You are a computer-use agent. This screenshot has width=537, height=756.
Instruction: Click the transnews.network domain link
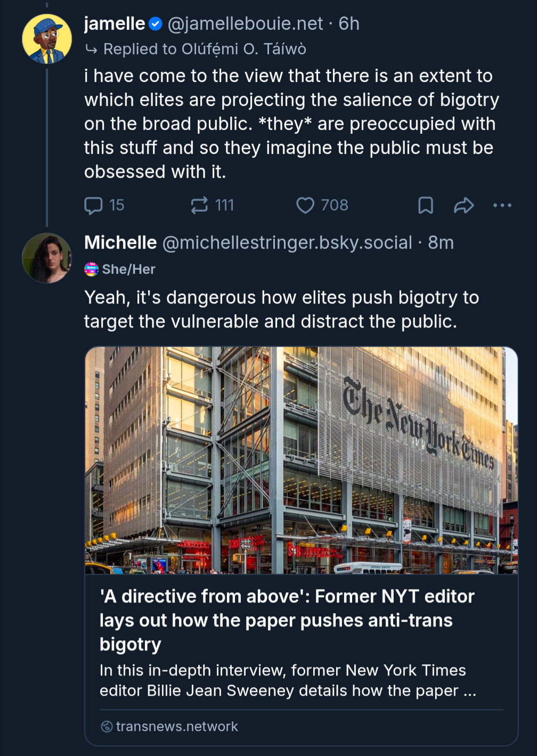(177, 726)
